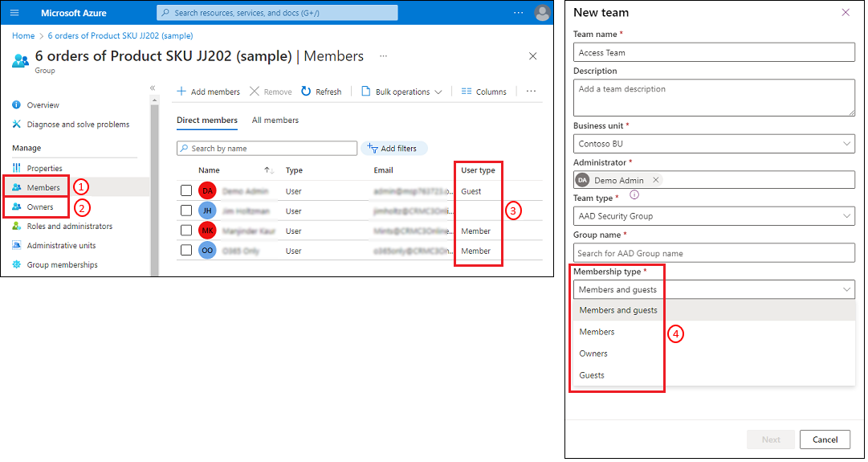Click the Columns list icon
The image size is (868, 462).
tap(467, 92)
